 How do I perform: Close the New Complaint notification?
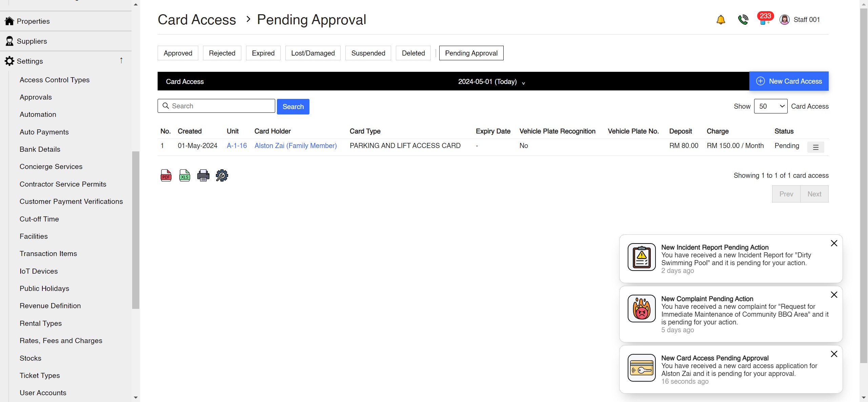(834, 295)
